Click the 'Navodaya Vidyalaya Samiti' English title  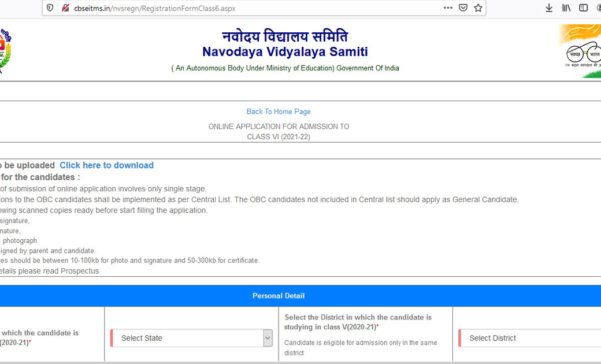click(x=285, y=52)
